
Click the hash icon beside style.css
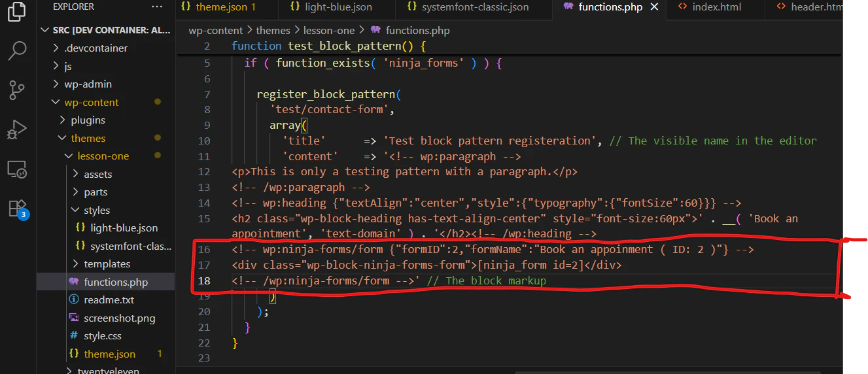click(74, 336)
